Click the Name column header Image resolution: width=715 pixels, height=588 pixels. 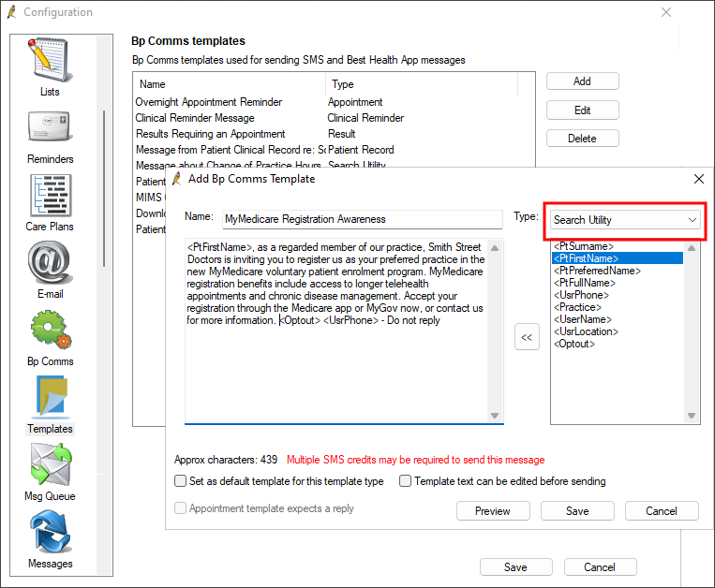pos(230,84)
